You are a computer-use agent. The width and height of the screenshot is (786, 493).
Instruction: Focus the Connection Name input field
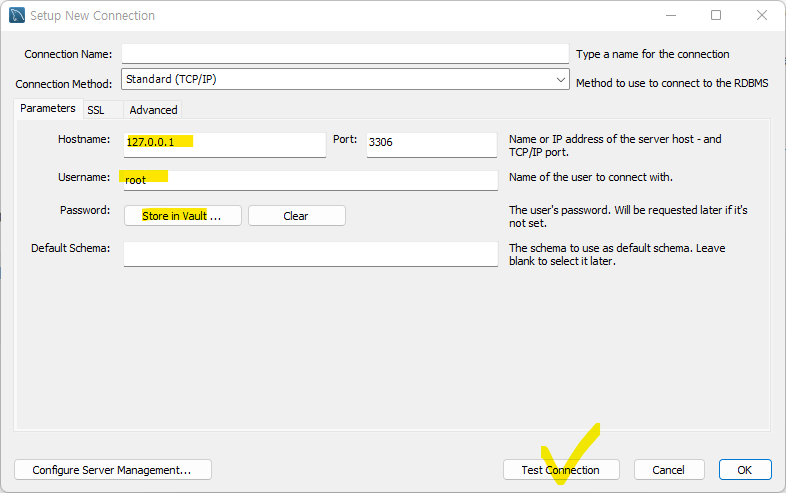345,54
